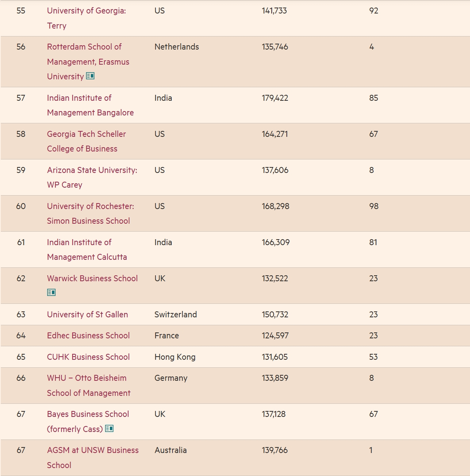Image resolution: width=470 pixels, height=476 pixels.
Task: Open the University of Georgia: Terry link
Action: (86, 18)
